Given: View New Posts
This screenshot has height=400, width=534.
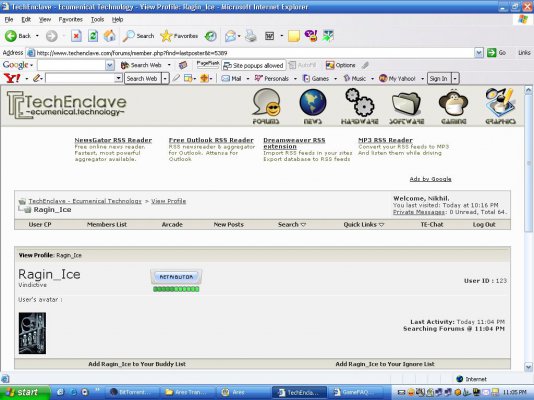Looking at the screenshot, I should [229, 224].
